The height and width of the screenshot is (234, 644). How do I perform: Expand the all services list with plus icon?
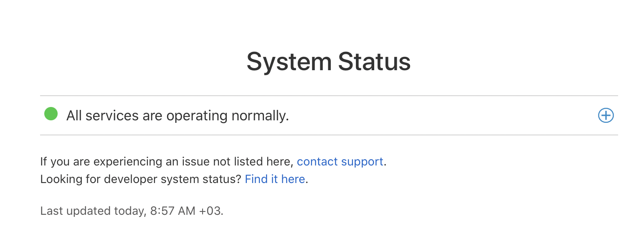pos(606,115)
